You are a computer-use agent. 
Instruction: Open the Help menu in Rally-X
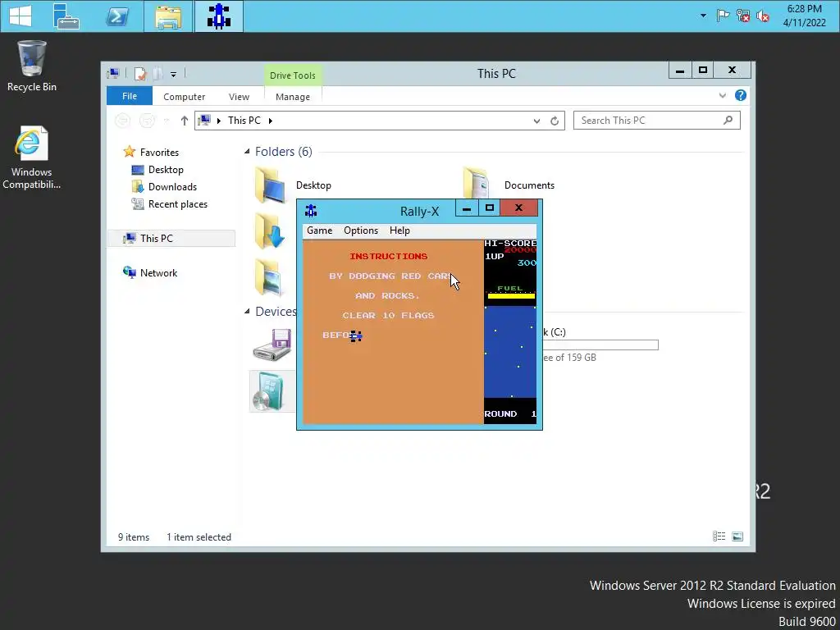(399, 231)
